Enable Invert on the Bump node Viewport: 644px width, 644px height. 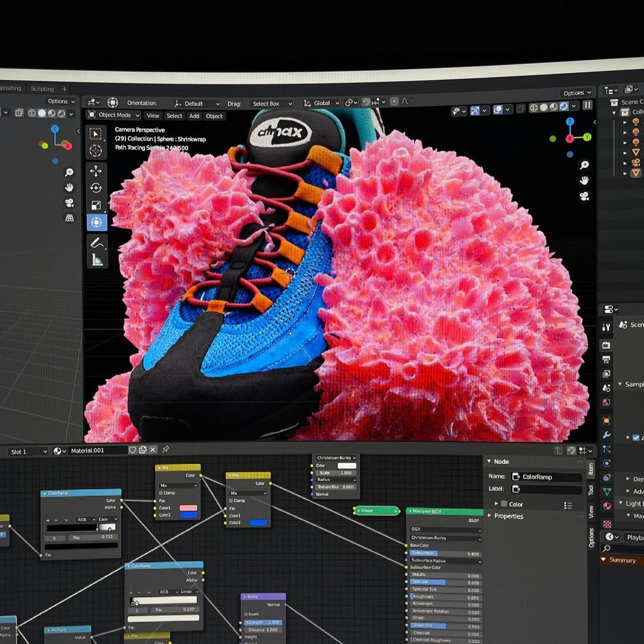click(x=246, y=614)
